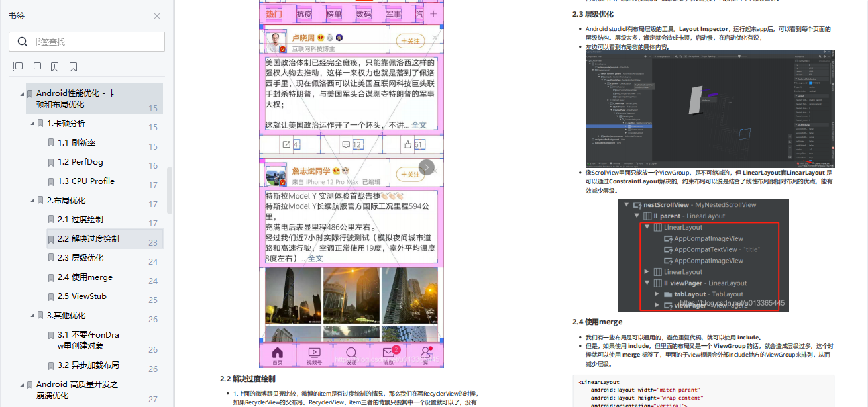Screen dimensions: 868x407
Task: Click the 1.卡顿分析 bookmark label
Action: point(66,124)
